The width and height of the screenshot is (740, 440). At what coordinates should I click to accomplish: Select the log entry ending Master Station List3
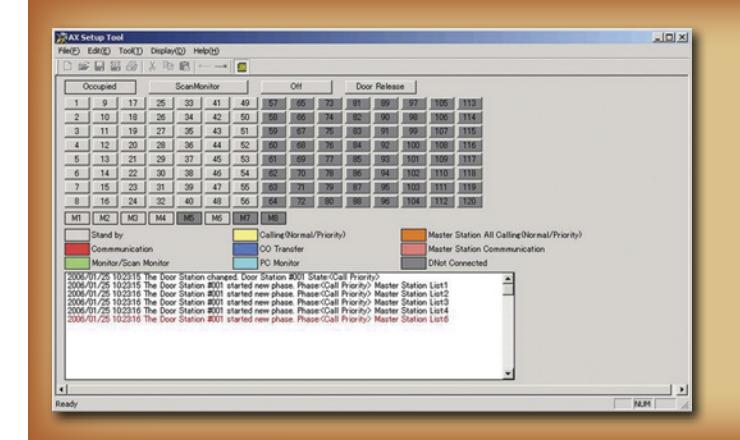[x=258, y=303]
